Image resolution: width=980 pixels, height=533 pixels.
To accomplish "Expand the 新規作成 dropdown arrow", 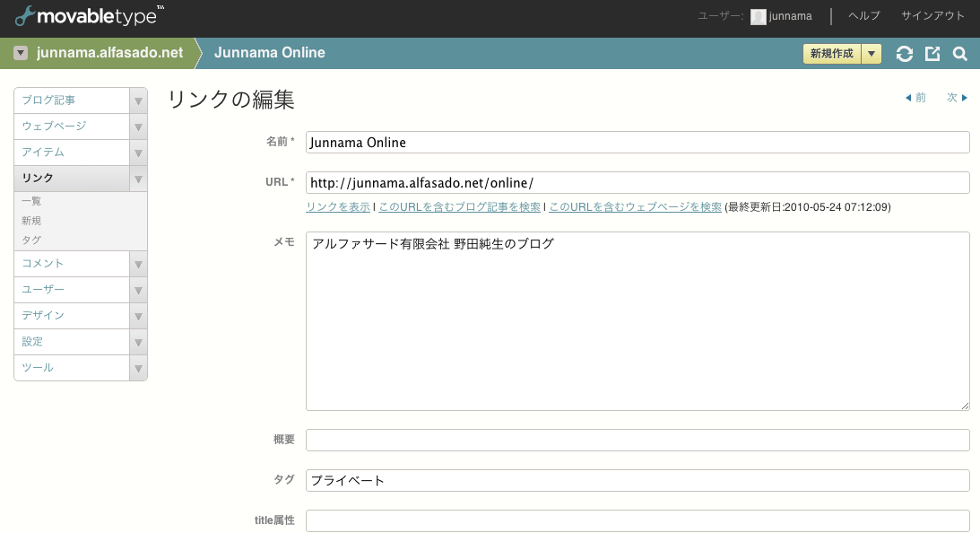I will click(872, 54).
